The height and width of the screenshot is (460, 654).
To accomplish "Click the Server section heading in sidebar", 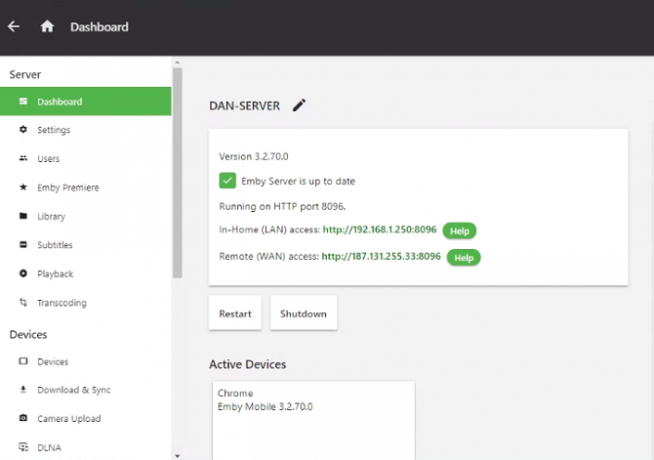I will [x=25, y=75].
